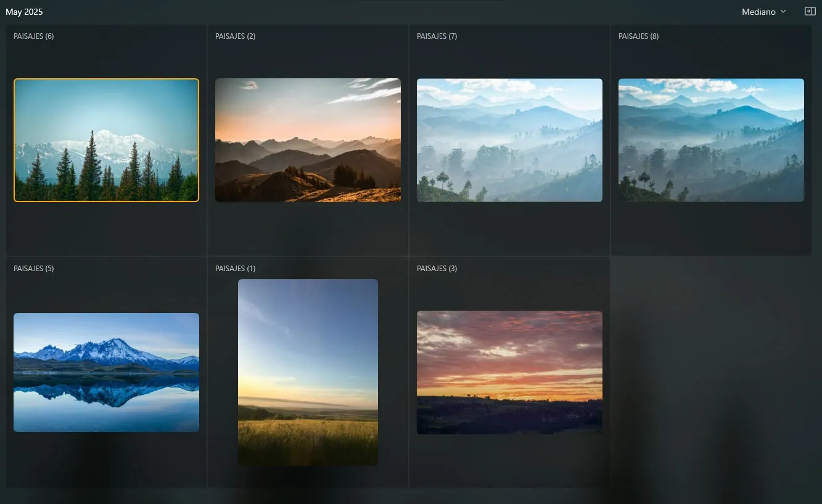Click the PAISAJES (7) file label
Viewport: 822px width, 504px height.
tap(437, 36)
